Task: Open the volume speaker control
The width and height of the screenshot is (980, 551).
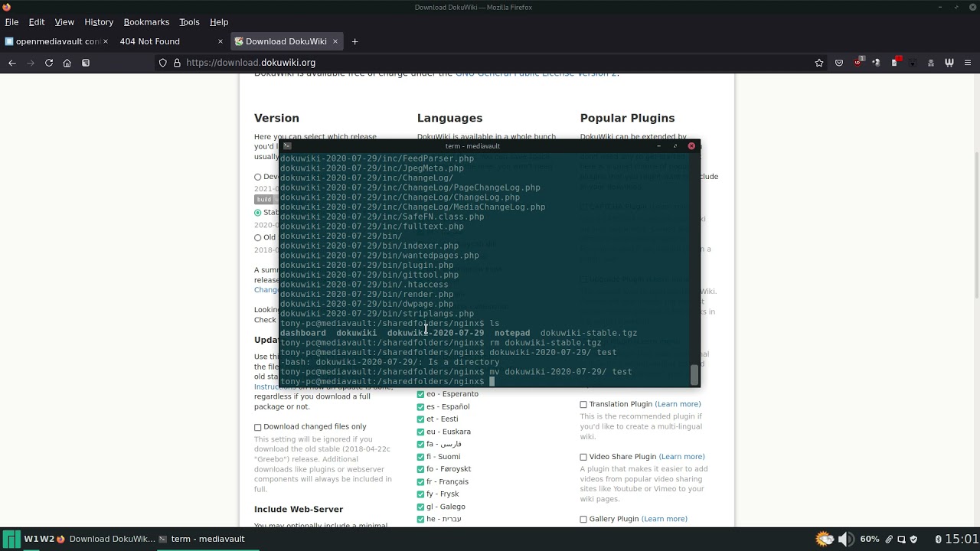Action: coord(846,539)
